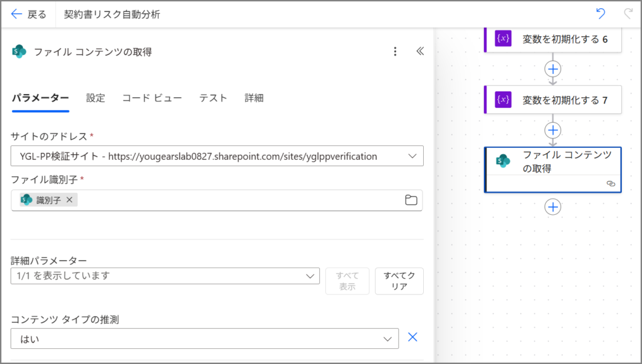
Task: Remove the 識別子 token with its X
Action: (70, 200)
